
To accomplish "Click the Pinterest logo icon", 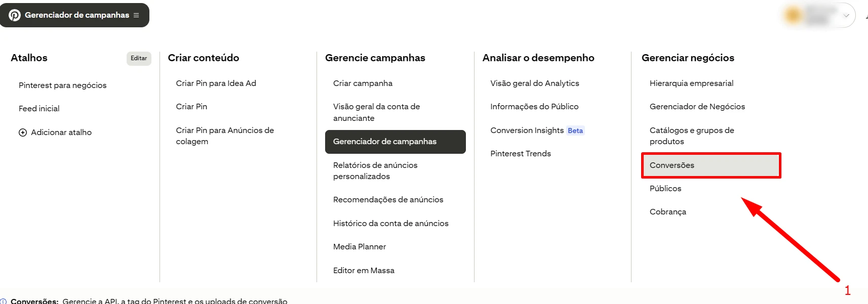I will click(15, 15).
